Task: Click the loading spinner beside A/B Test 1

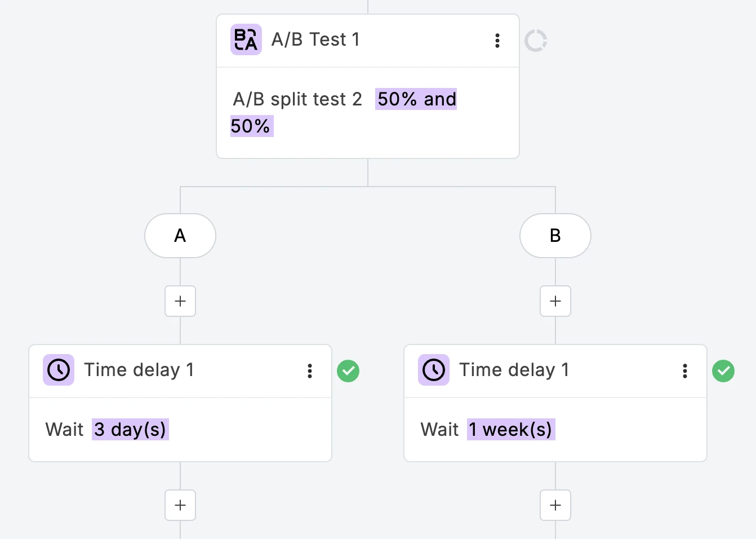Action: (535, 40)
